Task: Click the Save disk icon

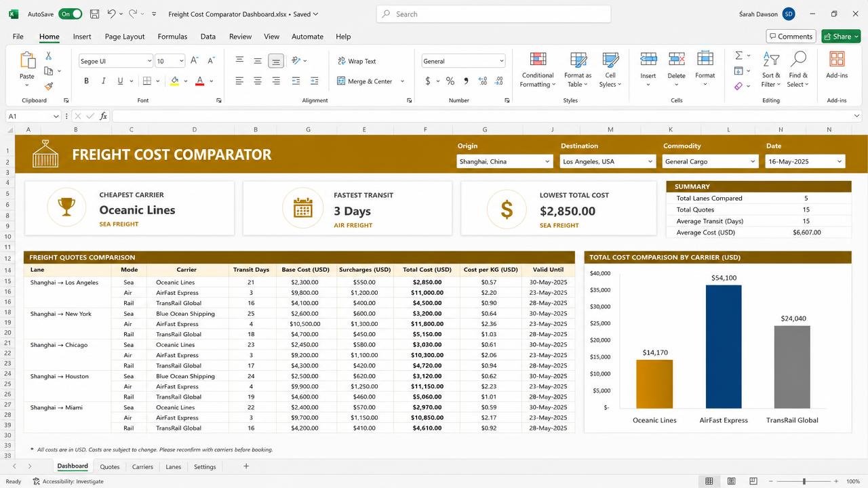Action: coord(94,14)
